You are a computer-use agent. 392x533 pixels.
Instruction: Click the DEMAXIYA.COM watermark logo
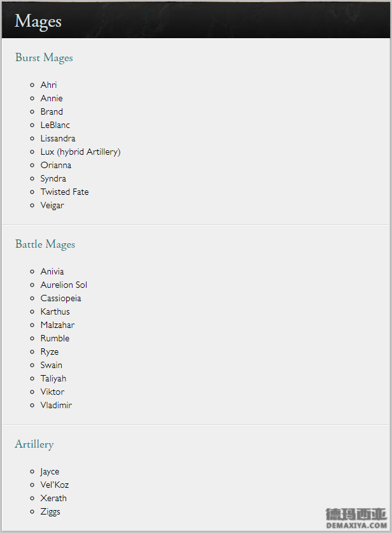coord(356,518)
